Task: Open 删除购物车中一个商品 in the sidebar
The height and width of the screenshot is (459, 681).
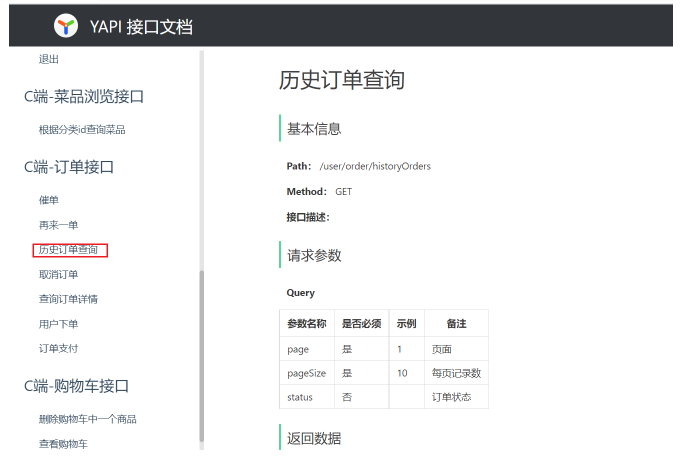Action: [87, 419]
